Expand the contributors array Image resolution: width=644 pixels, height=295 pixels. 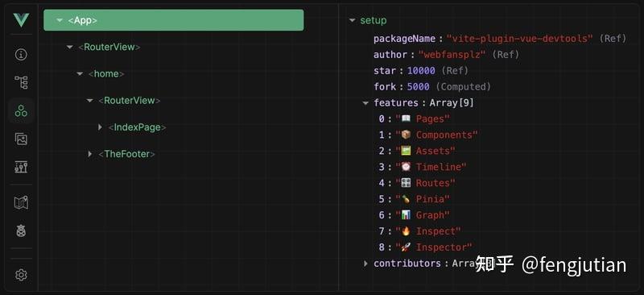(x=365, y=264)
